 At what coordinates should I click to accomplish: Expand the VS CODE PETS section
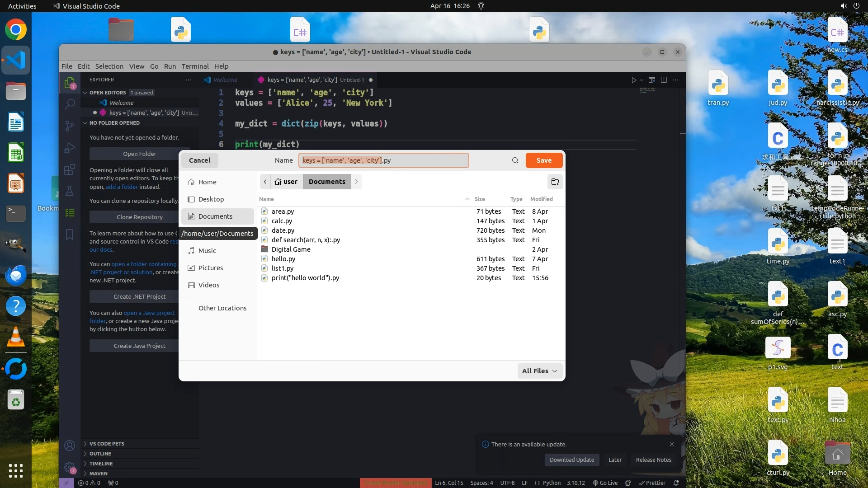(107, 444)
